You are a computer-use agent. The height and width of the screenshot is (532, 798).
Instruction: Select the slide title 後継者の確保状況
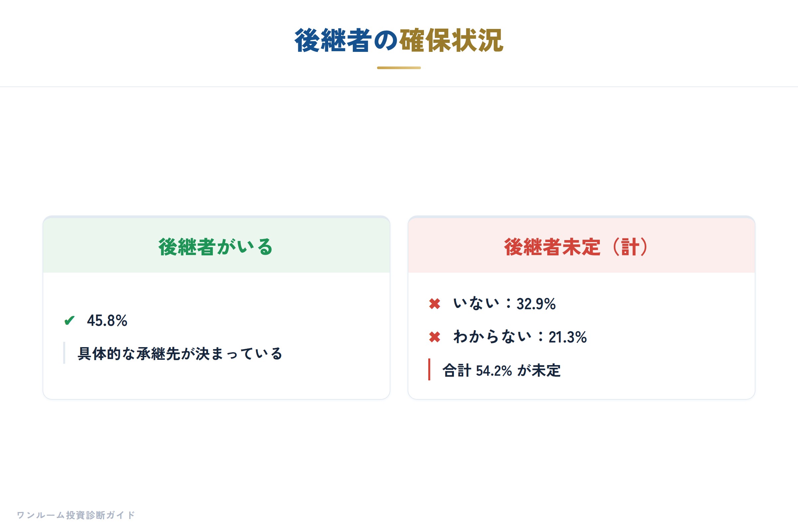pos(399,40)
